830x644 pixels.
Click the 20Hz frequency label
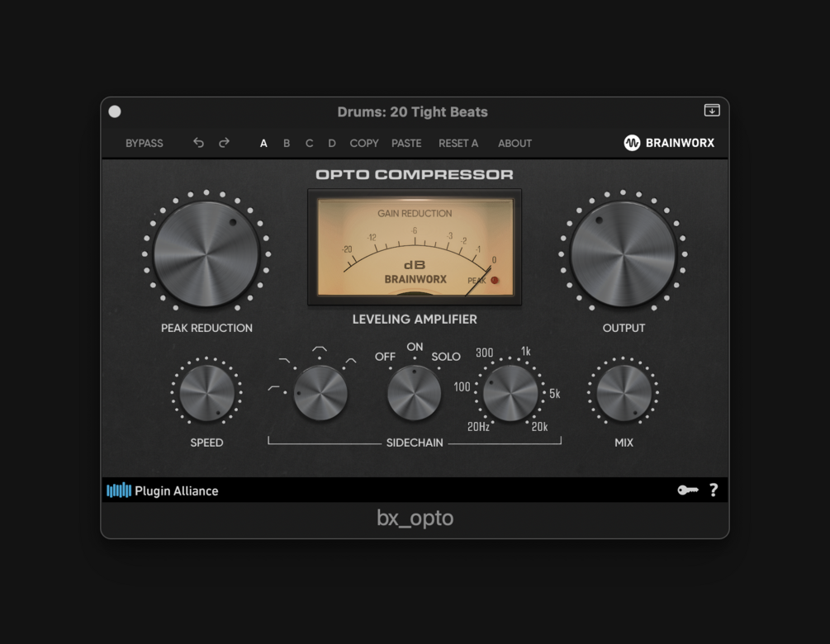(x=478, y=427)
